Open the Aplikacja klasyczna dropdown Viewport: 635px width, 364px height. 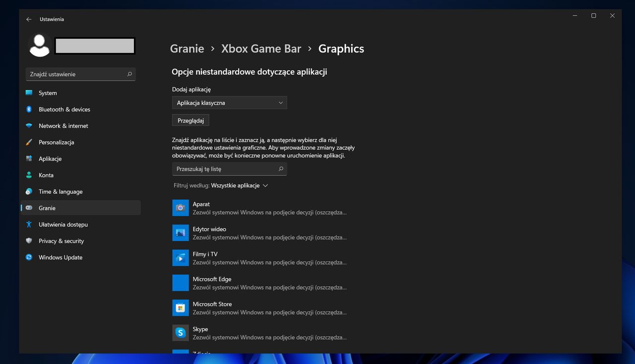[229, 102]
